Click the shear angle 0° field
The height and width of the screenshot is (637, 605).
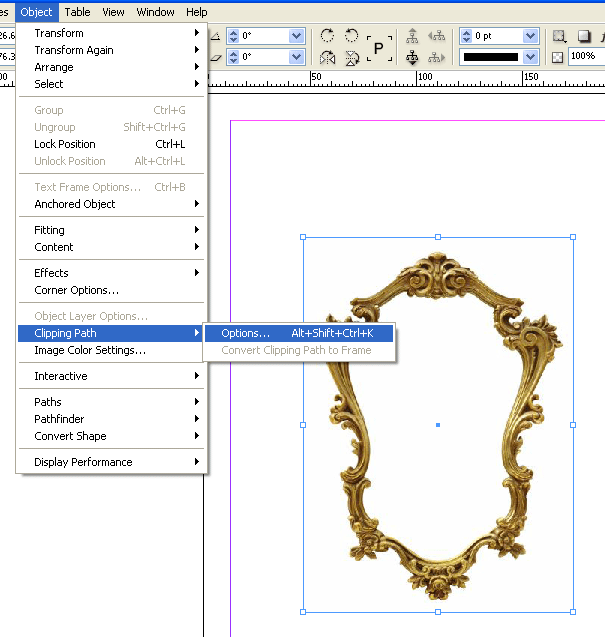coord(264,57)
